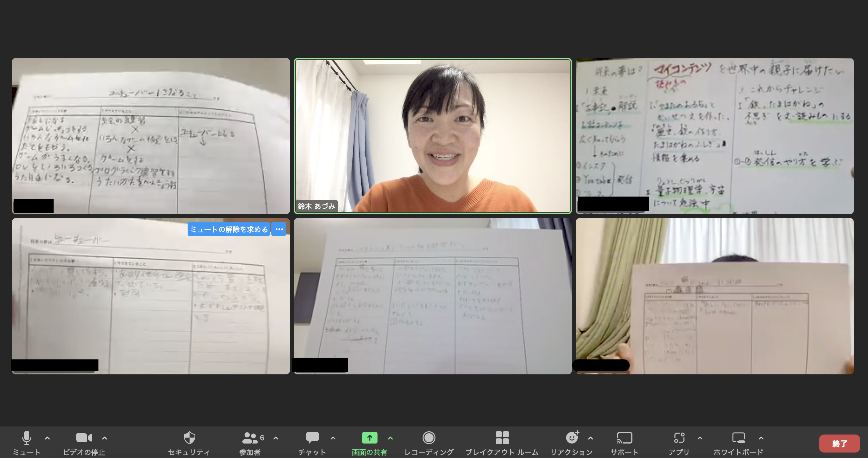Expand the whiteboard options chevron
The width and height of the screenshot is (868, 458).
[761, 438]
